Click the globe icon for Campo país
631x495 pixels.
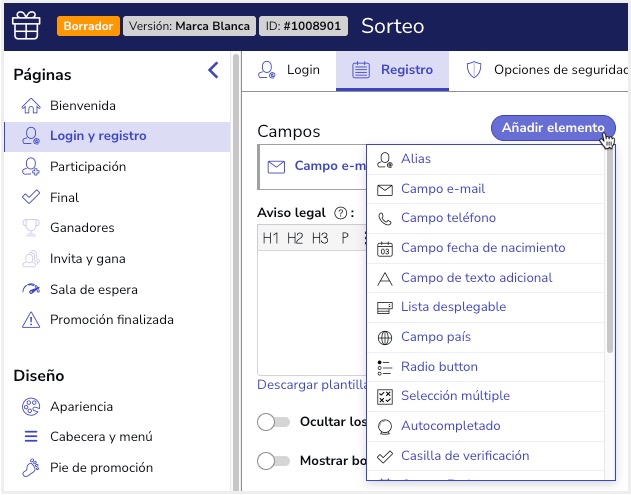[385, 338]
